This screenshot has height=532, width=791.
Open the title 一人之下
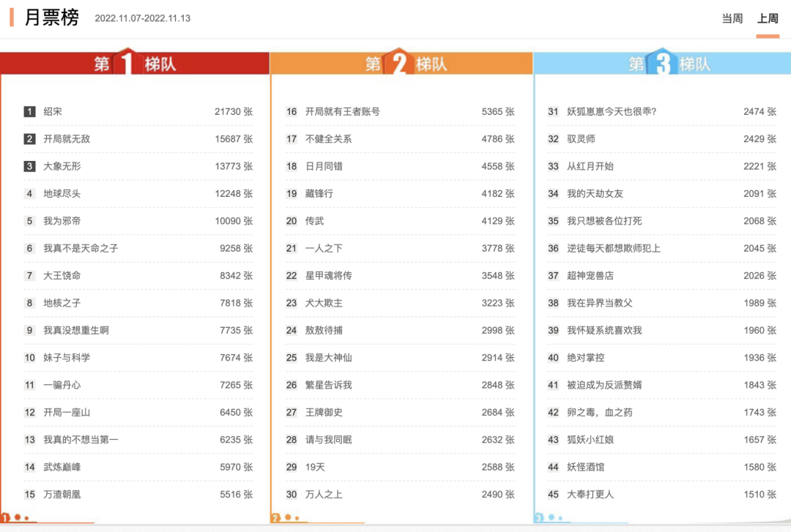tap(324, 248)
